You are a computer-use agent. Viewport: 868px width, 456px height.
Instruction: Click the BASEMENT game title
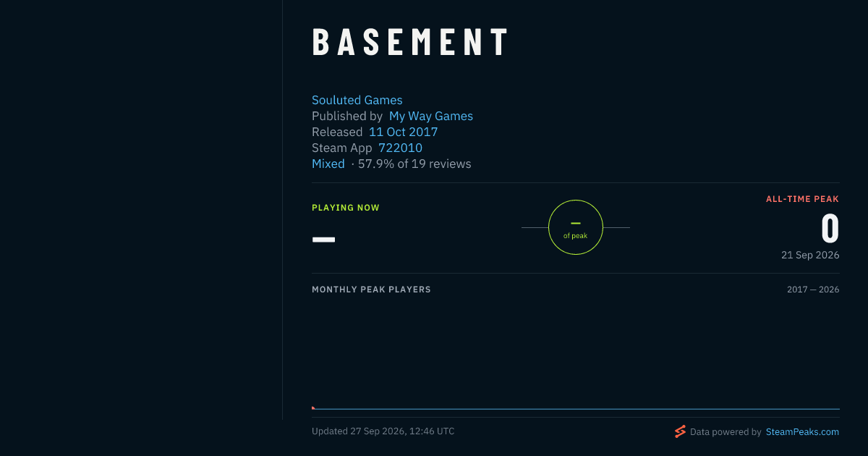click(x=411, y=43)
